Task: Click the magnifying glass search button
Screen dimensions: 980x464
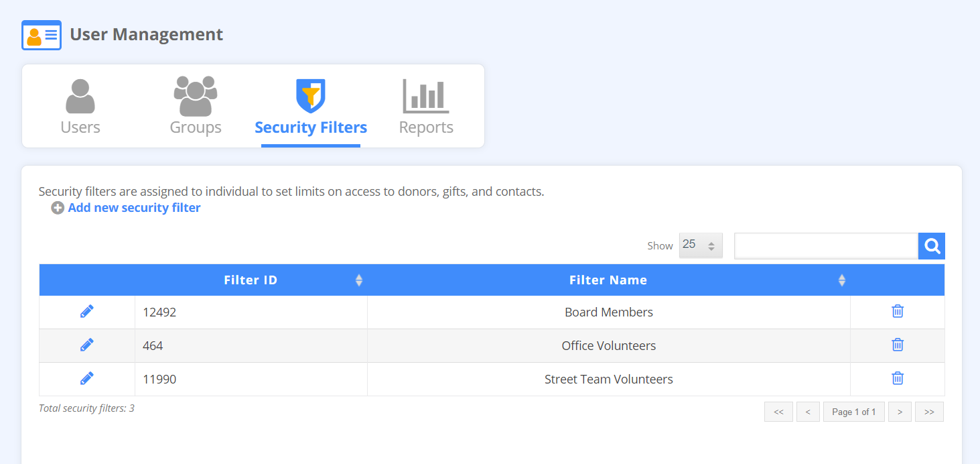Action: pyautogui.click(x=932, y=246)
